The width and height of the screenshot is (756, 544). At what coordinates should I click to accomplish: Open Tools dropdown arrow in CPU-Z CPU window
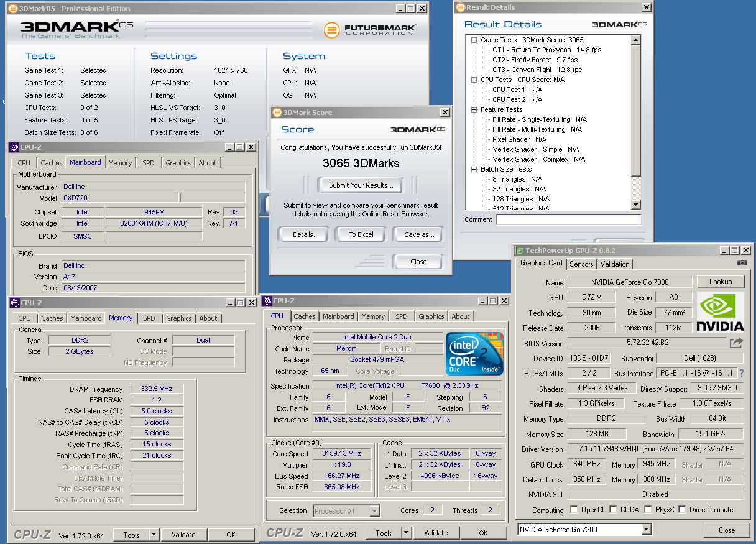coord(406,533)
